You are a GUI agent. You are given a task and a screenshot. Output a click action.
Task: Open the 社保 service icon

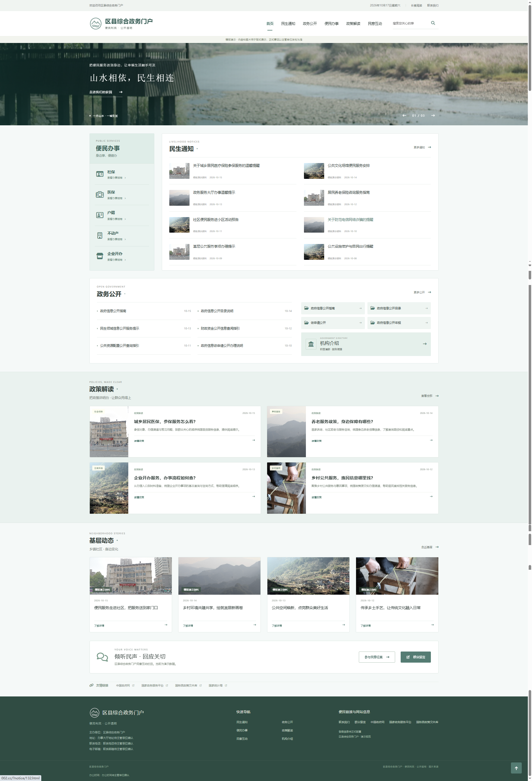coord(100,174)
